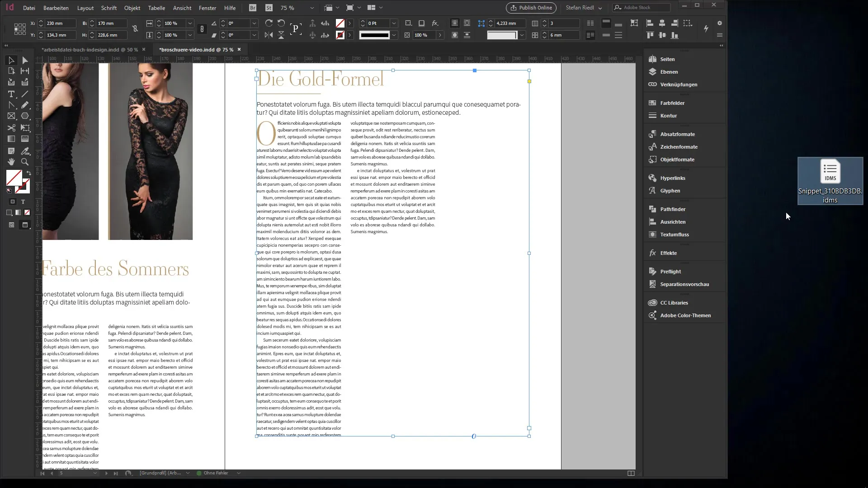Select the Direct Selection tool
This screenshot has height=488, width=868.
pyautogui.click(x=25, y=60)
